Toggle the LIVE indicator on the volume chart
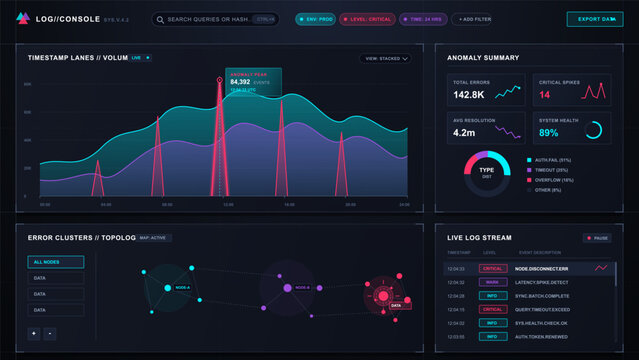639x360 pixels. [x=141, y=58]
